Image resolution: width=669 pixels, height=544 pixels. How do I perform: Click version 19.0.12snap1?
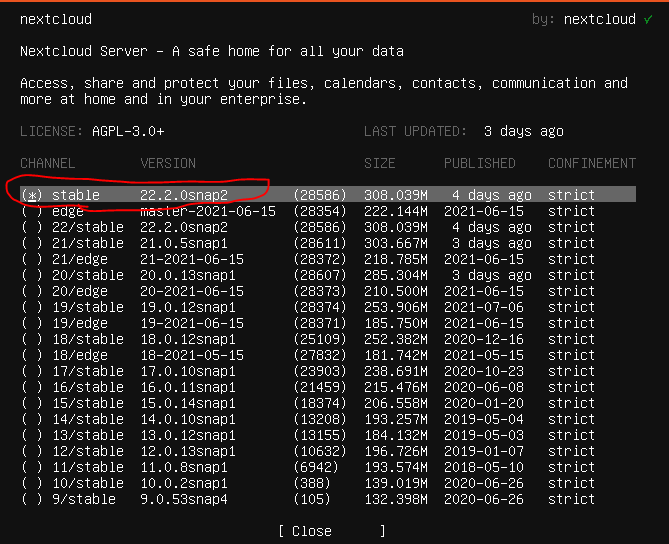point(188,307)
